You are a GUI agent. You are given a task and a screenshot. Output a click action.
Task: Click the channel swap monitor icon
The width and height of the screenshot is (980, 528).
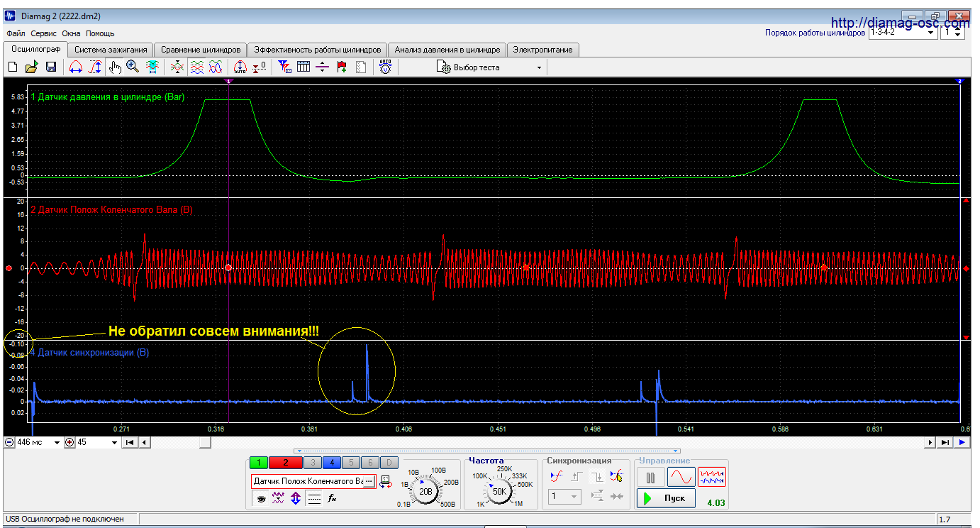pyautogui.click(x=386, y=482)
